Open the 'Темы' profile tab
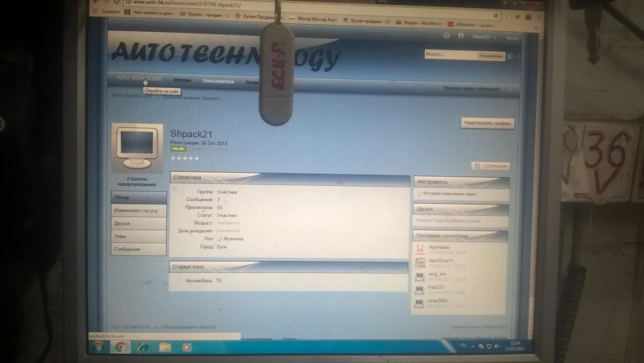Image resolution: width=644 pixels, height=363 pixels. click(139, 236)
